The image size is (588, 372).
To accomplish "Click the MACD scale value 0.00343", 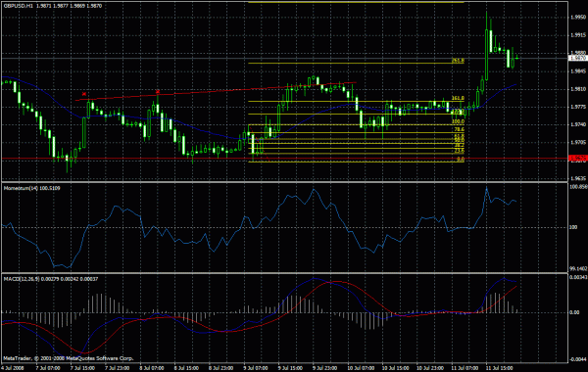I will tap(578, 277).
